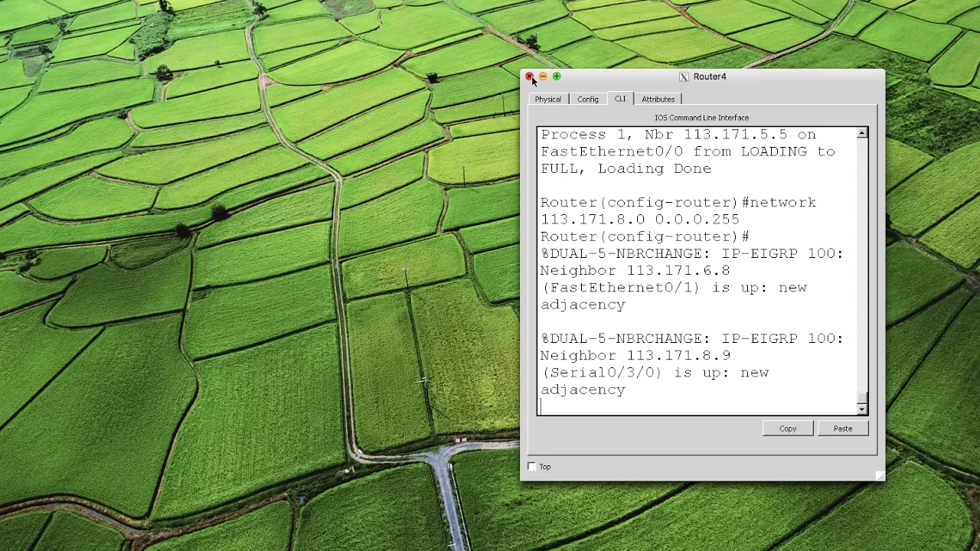Open the Attributes tab
Viewport: 980px width, 551px height.
(x=658, y=99)
